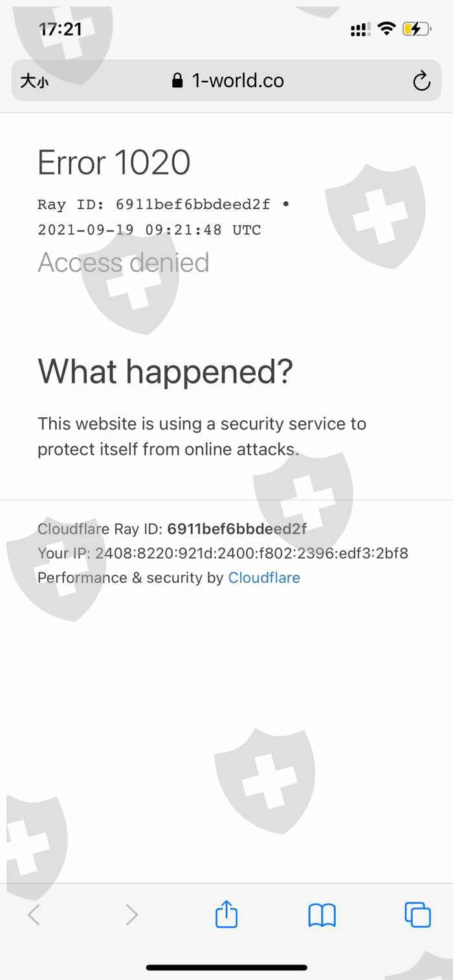Screen dimensions: 453x980
Task: Go back with the left arrow
Action: tap(34, 915)
